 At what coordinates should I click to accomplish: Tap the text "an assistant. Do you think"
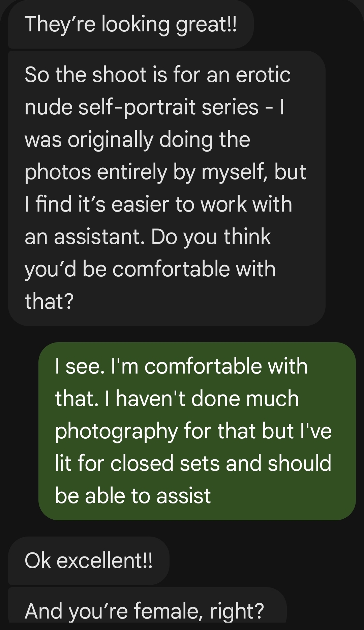coord(147,237)
